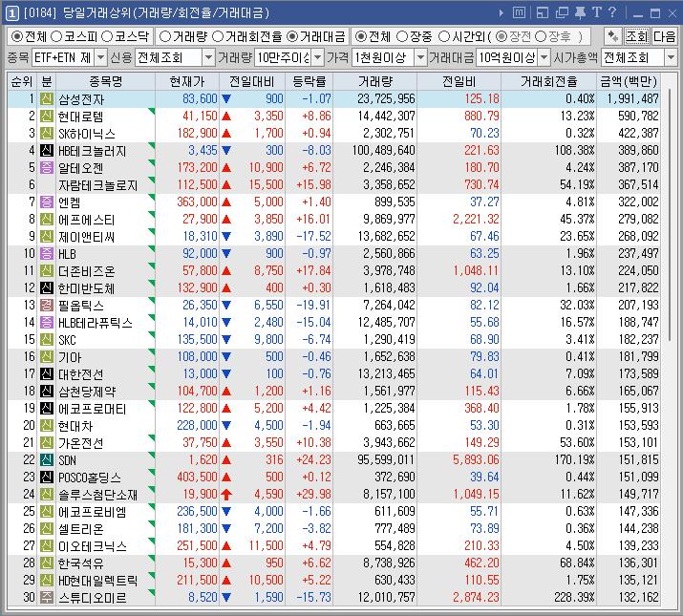Pin the window with the pushpin icon
Viewport: 683px width, 616px height.
tap(580, 13)
